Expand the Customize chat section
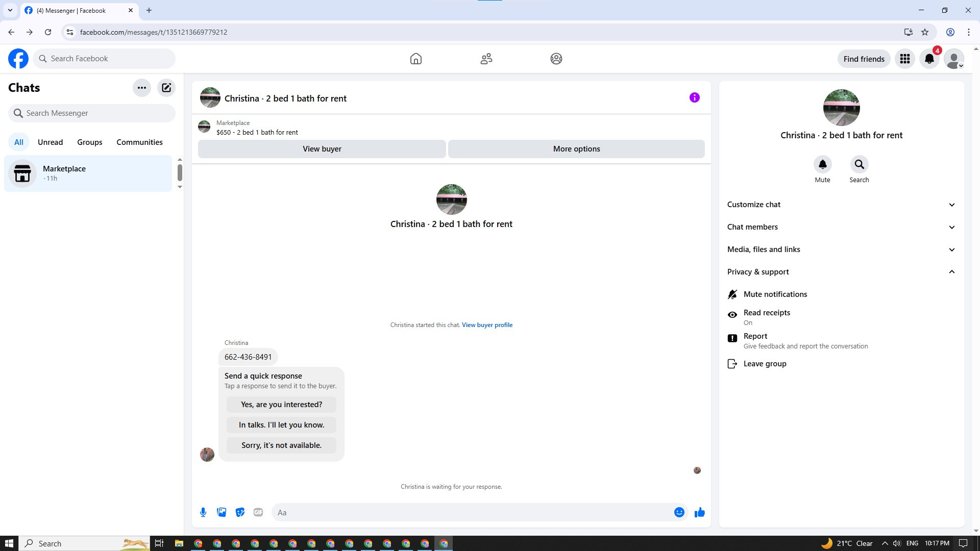Image resolution: width=980 pixels, height=551 pixels. pyautogui.click(x=841, y=205)
